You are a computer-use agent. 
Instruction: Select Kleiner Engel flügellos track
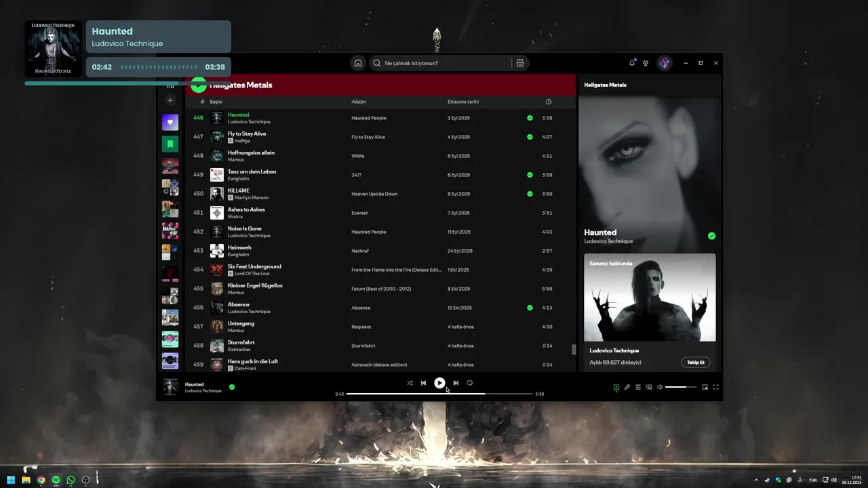pyautogui.click(x=255, y=285)
